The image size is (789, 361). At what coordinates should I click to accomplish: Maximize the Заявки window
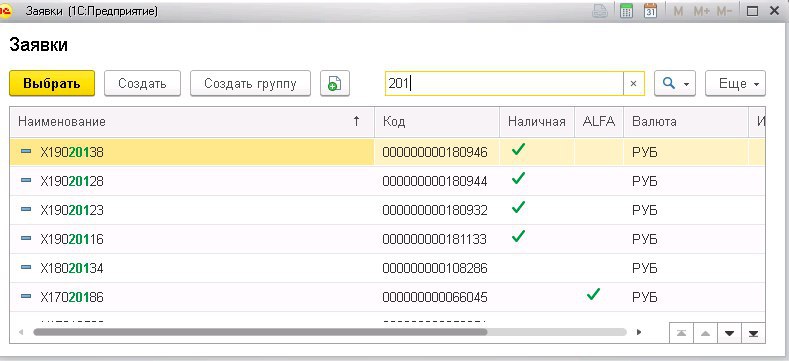click(x=752, y=11)
